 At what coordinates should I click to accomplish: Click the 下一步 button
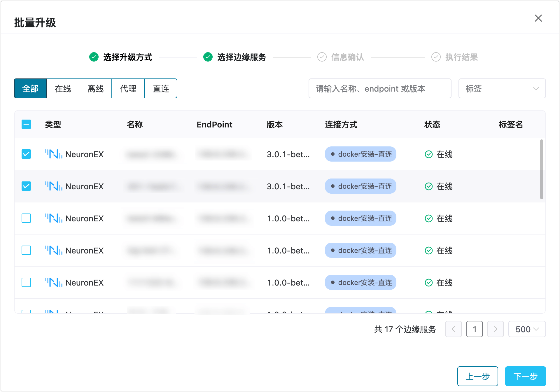pos(525,376)
